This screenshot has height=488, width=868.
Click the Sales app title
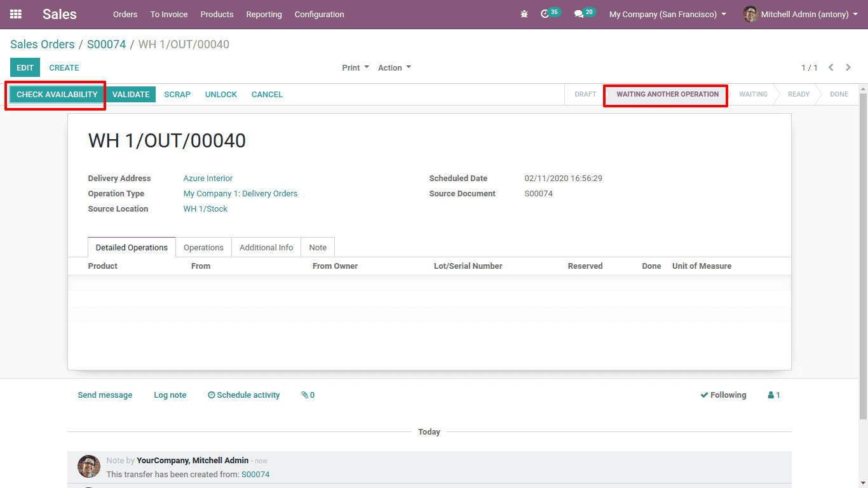click(60, 14)
